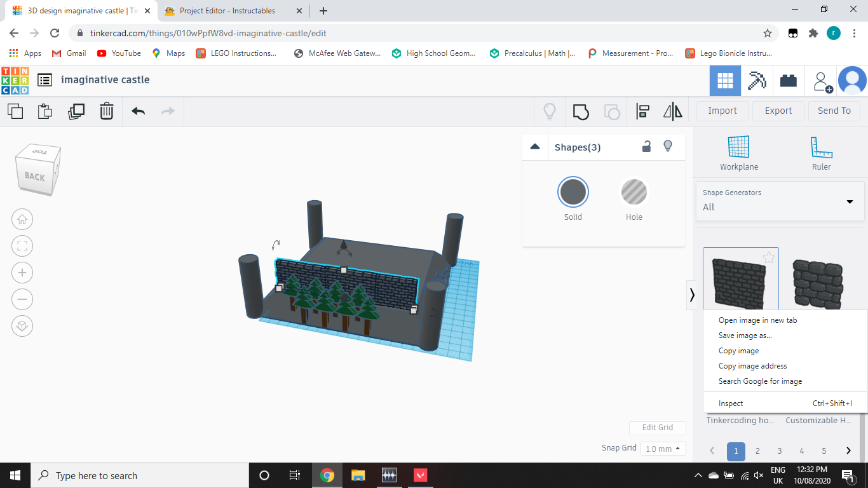Click the Import button
The image size is (868, 488).
(722, 111)
